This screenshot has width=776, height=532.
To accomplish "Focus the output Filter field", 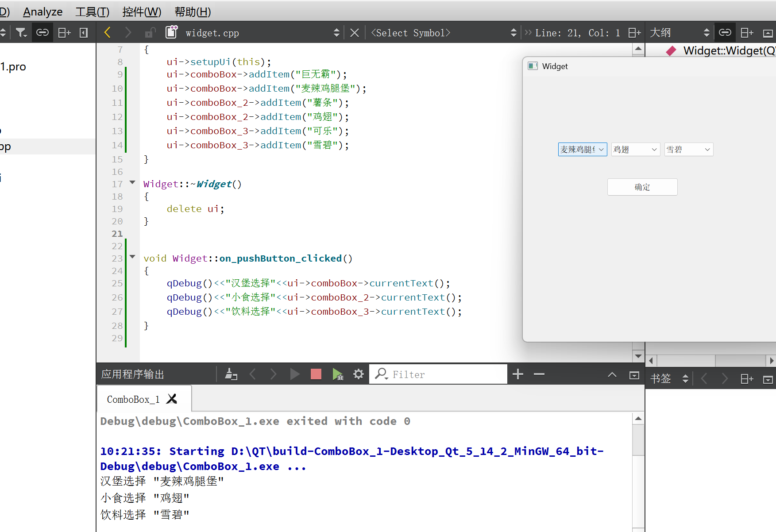I will (x=438, y=374).
